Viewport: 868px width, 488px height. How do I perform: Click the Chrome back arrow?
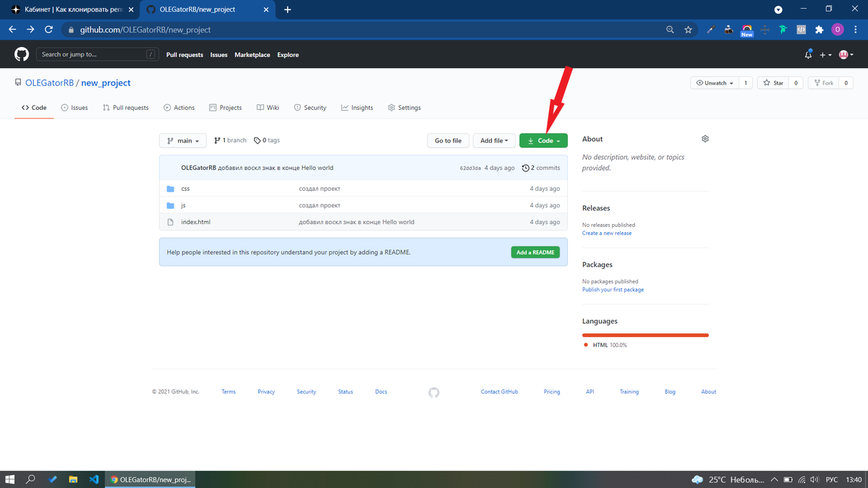coord(12,30)
